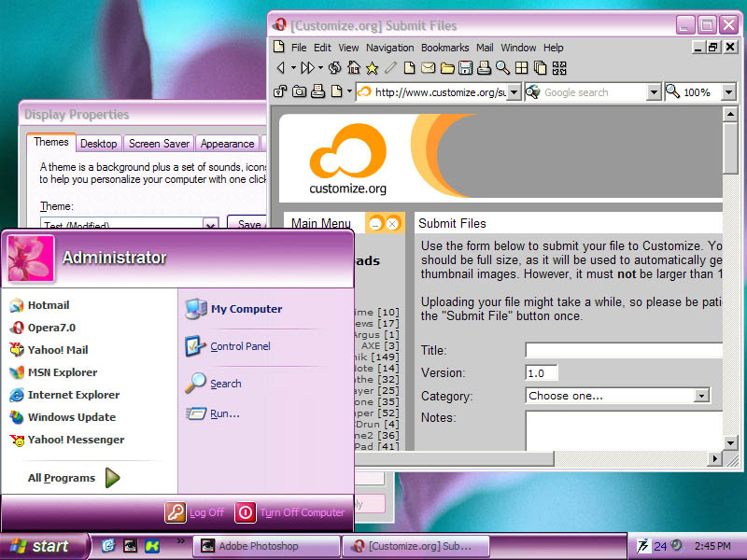Switch to Screen Saver tab
Image resolution: width=747 pixels, height=560 pixels.
tap(159, 144)
